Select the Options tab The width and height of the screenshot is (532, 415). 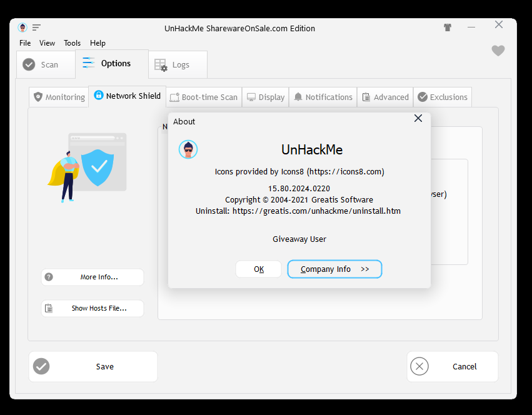point(112,64)
